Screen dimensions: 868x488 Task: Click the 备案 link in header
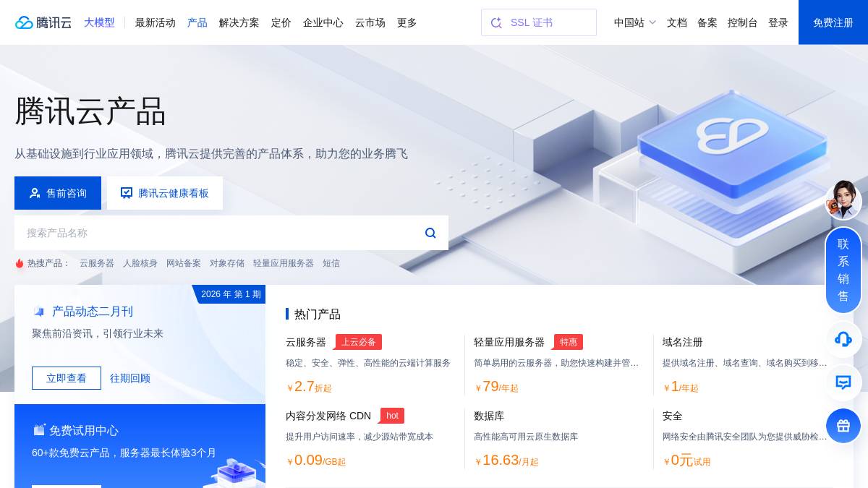coord(707,22)
